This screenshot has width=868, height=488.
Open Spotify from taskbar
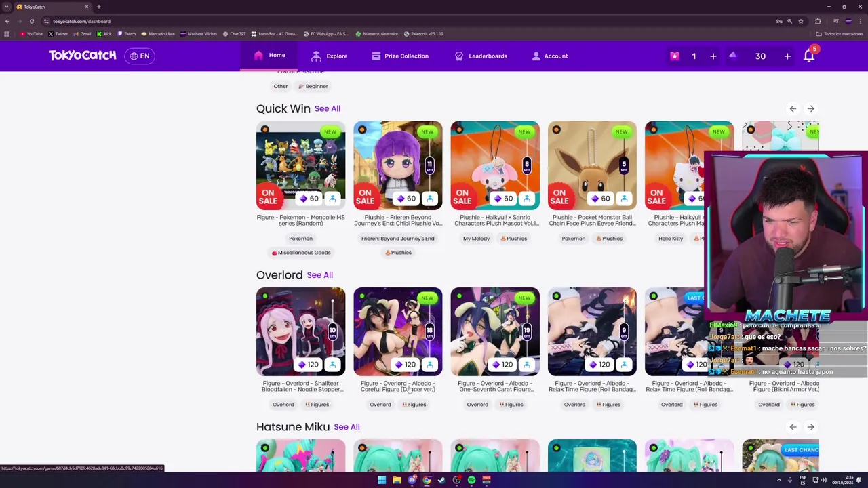471,480
